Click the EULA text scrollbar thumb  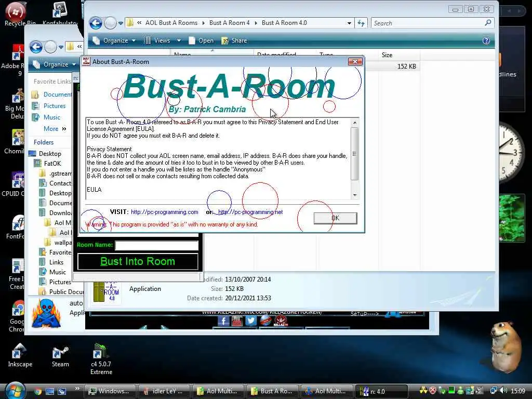pyautogui.click(x=354, y=154)
